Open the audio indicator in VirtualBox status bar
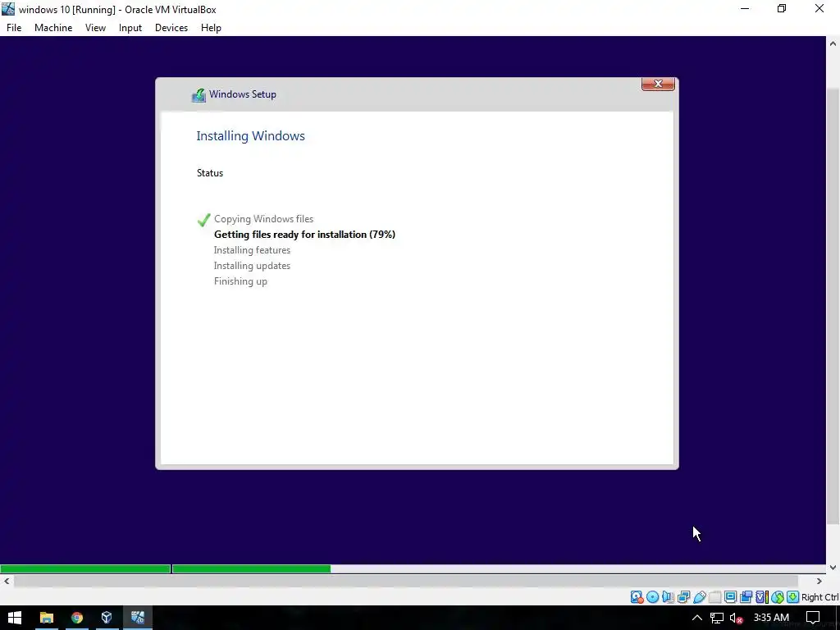The width and height of the screenshot is (840, 630). 668,597
